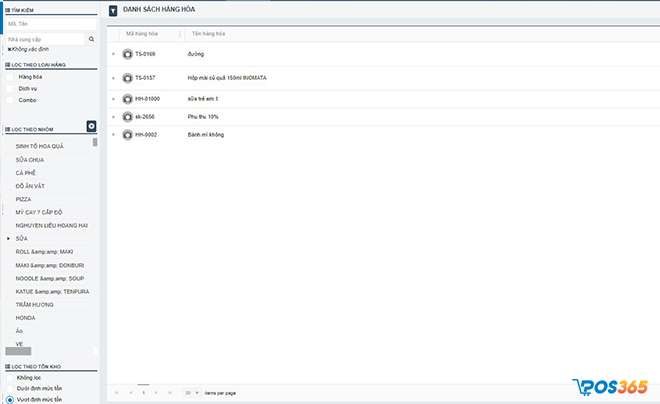Click the Mã, Tên search field
Viewport: 660px width, 404px height.
(x=51, y=24)
